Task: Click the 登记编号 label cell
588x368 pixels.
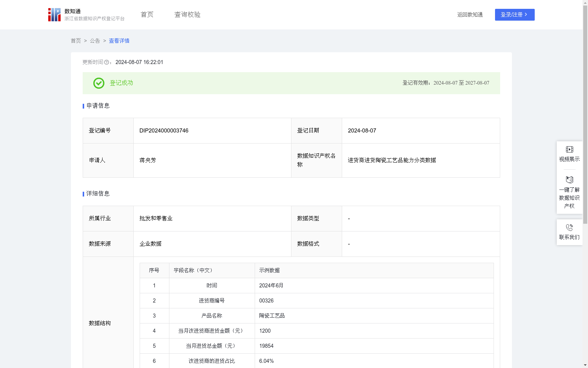Action: (108, 131)
